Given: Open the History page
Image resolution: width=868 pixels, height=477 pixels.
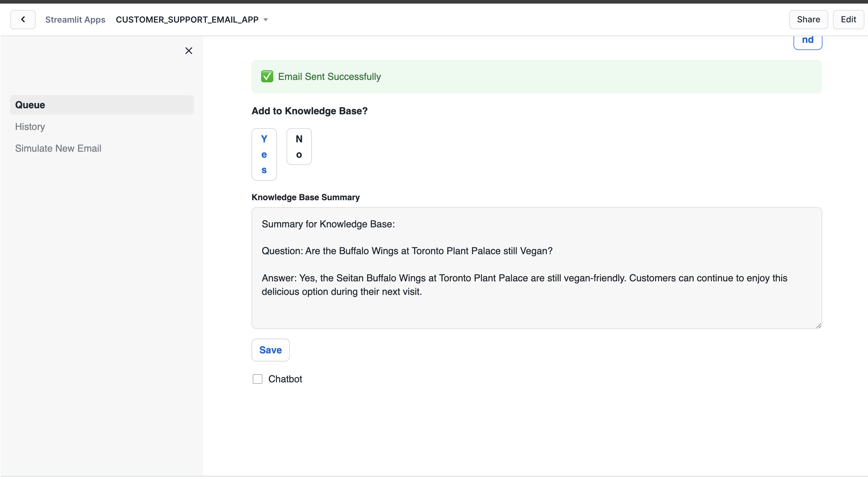Looking at the screenshot, I should pos(30,127).
